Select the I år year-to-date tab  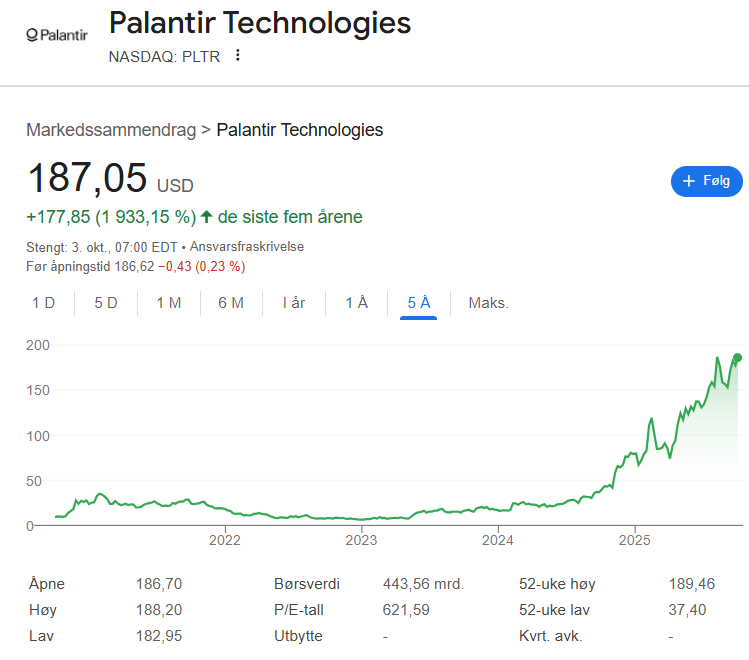coord(294,303)
